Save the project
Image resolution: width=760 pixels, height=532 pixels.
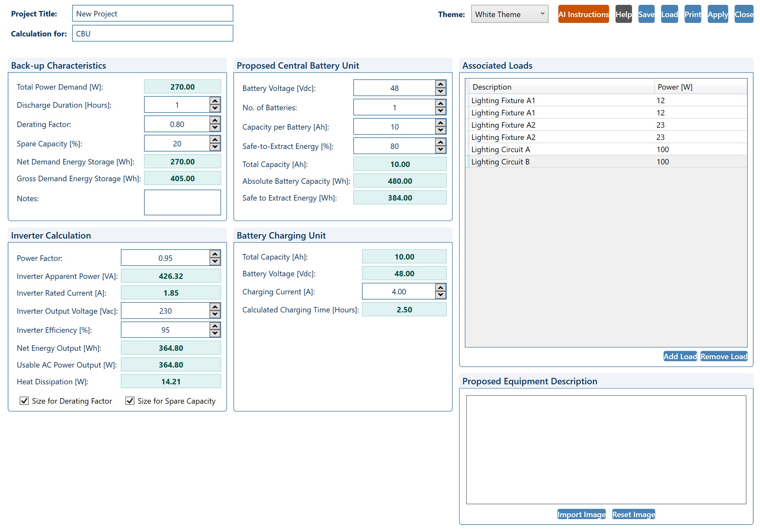tap(646, 14)
